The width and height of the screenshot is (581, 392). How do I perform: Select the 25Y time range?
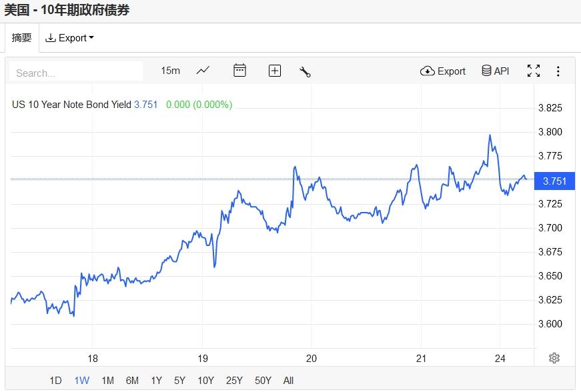(x=234, y=381)
